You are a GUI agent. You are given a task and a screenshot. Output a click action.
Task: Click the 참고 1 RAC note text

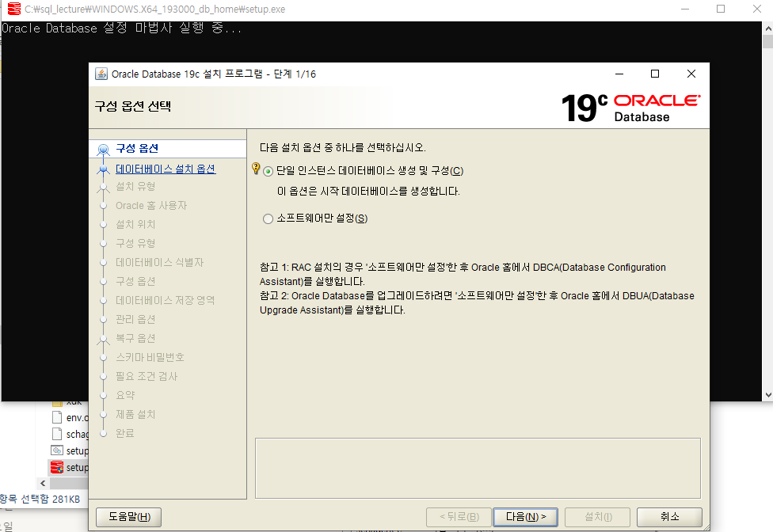(463, 275)
